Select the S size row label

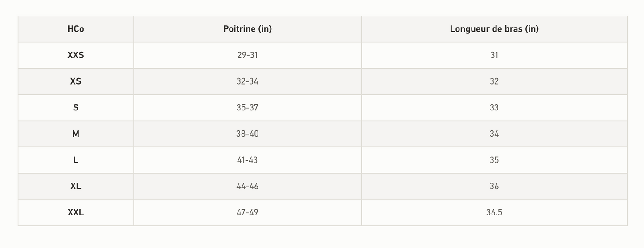point(76,108)
